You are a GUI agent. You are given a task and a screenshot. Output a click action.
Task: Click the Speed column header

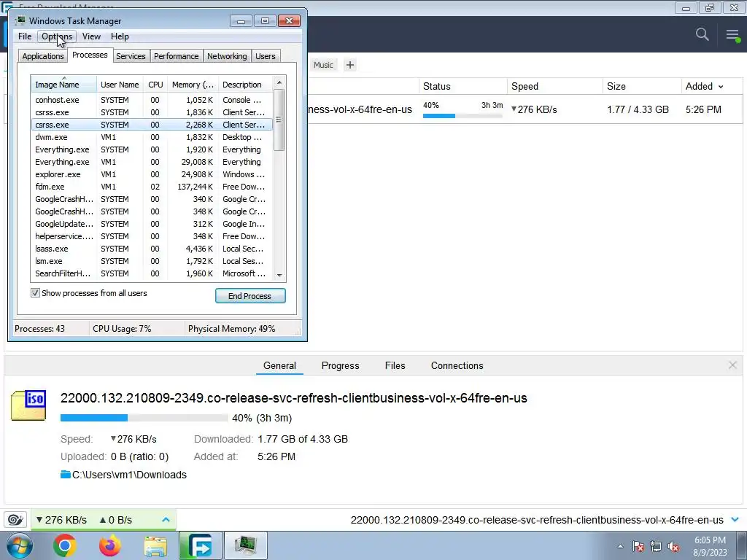tap(554, 86)
